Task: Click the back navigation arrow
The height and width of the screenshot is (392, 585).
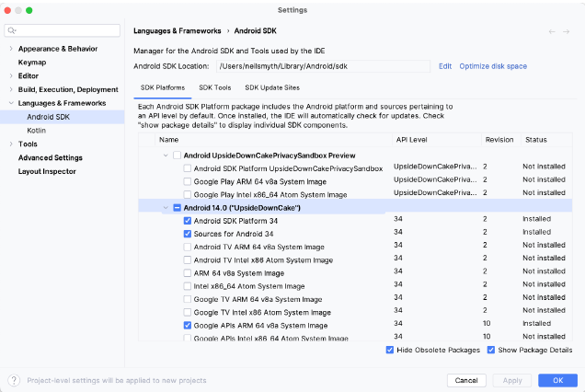Action: (553, 31)
